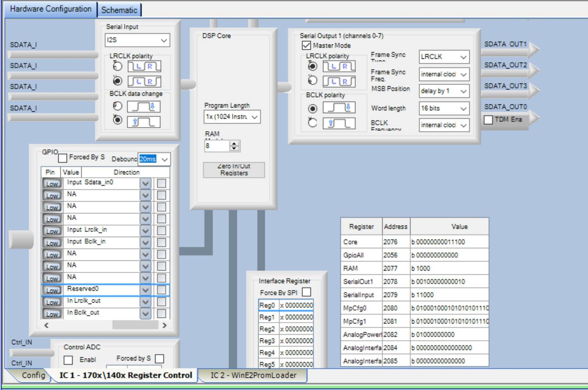The image size is (588, 390).
Task: Toggle Low button for Input Lrclk_in pin
Action: (x=52, y=231)
